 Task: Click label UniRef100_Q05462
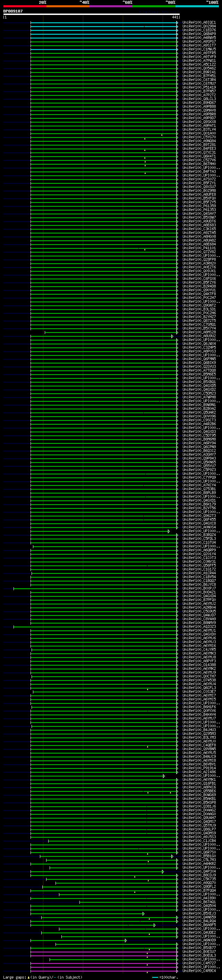coord(199,68)
